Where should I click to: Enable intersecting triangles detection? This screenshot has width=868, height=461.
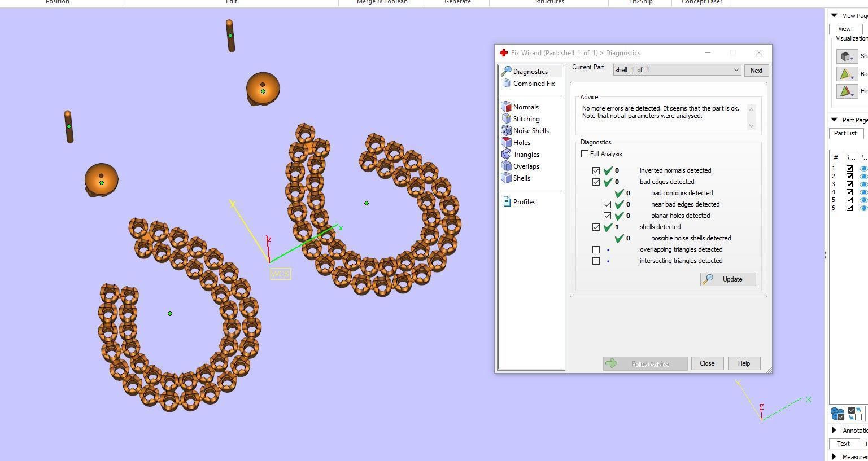click(x=596, y=261)
